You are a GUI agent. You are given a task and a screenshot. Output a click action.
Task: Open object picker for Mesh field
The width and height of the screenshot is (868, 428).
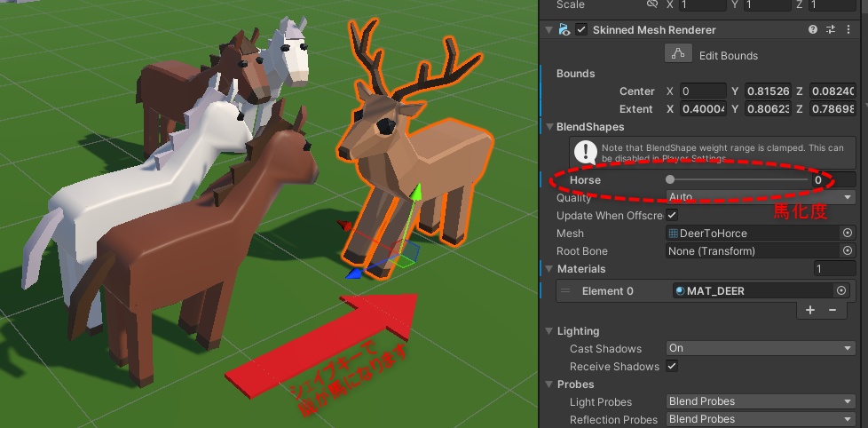[x=847, y=234]
